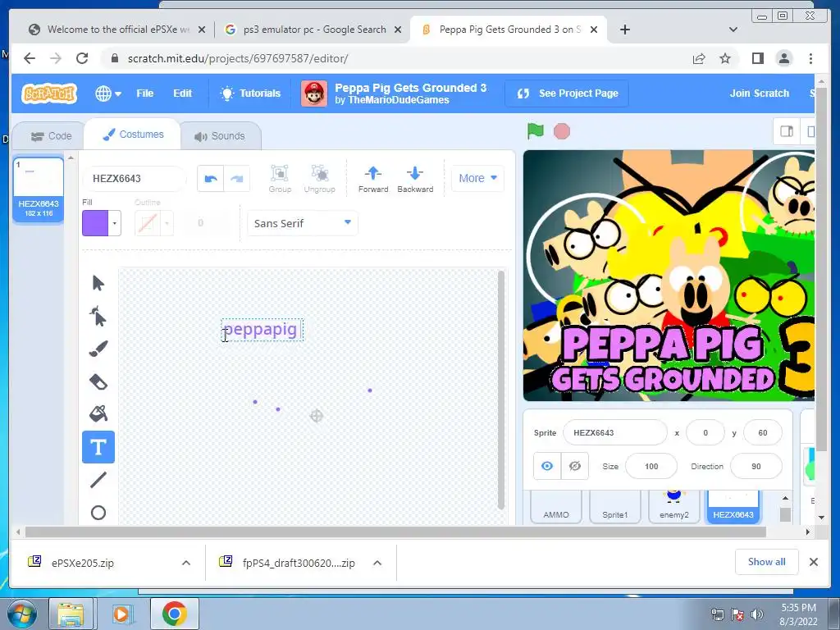Click the costume name field HEZX6643
This screenshot has width=840, height=630.
pos(135,178)
